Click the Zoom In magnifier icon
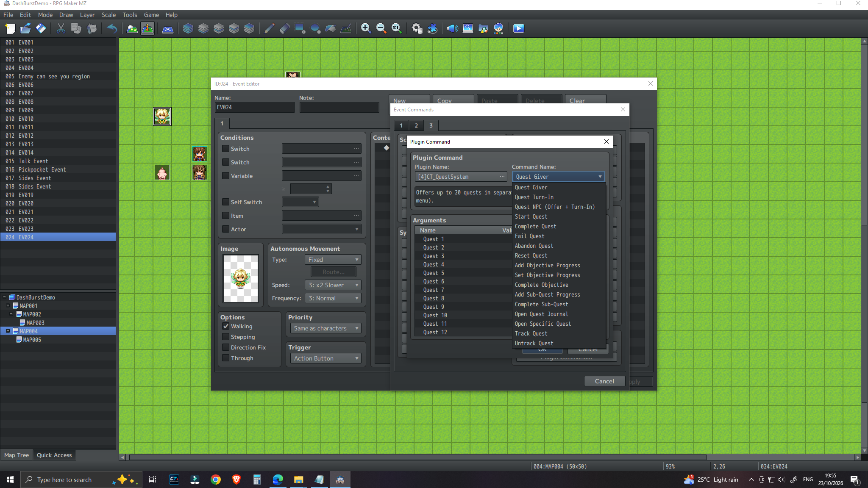 click(366, 28)
